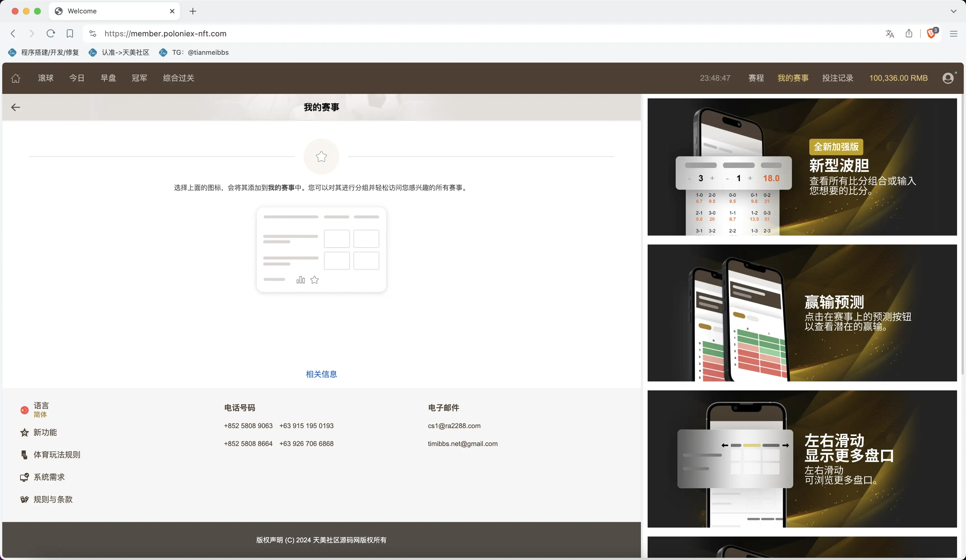The height and width of the screenshot is (560, 966).
Task: Click phone number +63 915 195 0193
Action: pos(306,426)
